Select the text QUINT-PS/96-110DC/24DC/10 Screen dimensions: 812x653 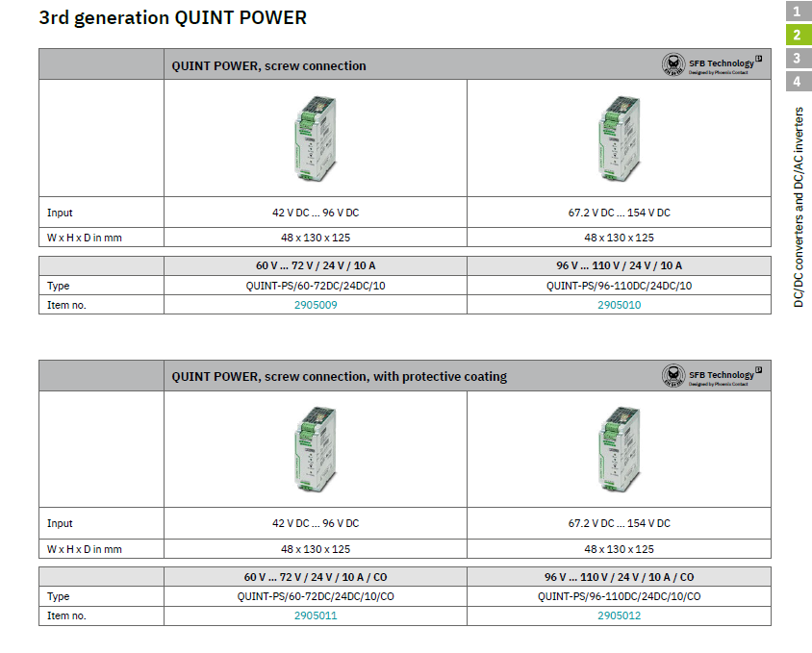[x=619, y=286]
